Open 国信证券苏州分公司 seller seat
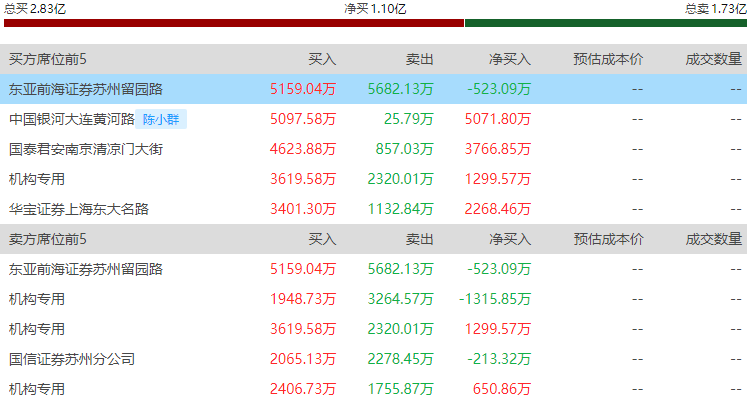Viewport: 747px width, 398px height. 72,359
